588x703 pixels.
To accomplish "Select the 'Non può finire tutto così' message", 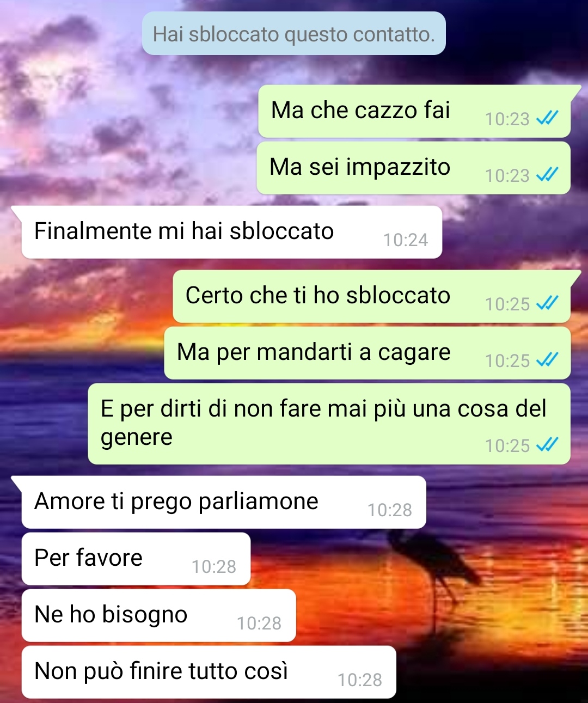I will tap(209, 672).
